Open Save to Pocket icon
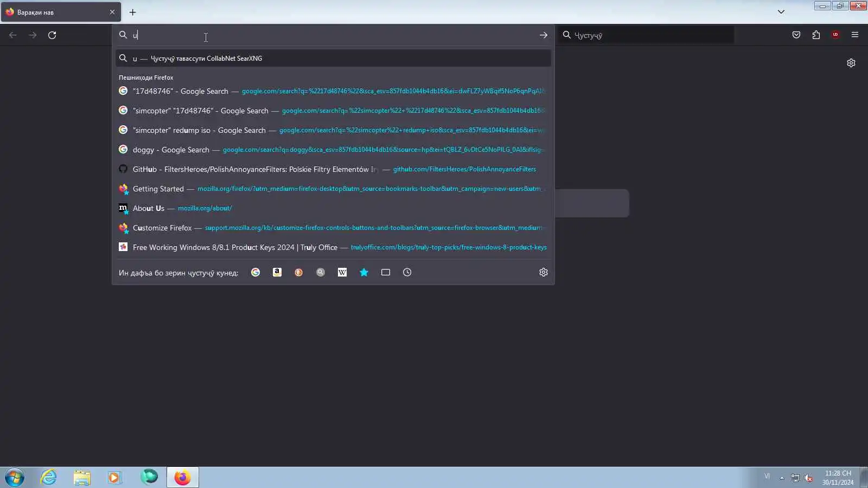Screen dimensions: 868x488 click(x=796, y=35)
